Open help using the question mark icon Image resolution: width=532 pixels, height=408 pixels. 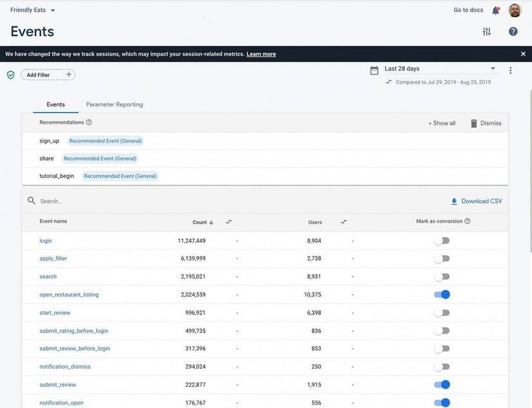click(x=511, y=30)
